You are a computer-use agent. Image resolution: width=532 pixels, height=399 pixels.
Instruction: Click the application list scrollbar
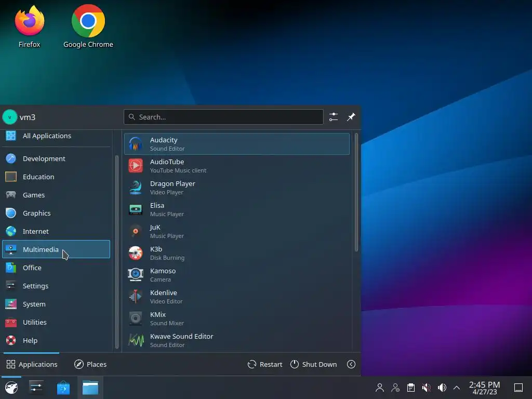(x=356, y=192)
